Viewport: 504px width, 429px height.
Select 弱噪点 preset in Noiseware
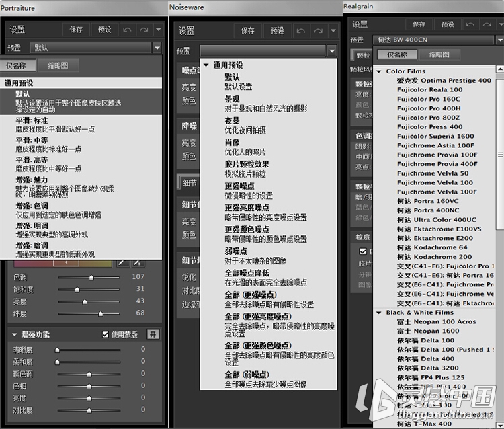pyautogui.click(x=268, y=256)
